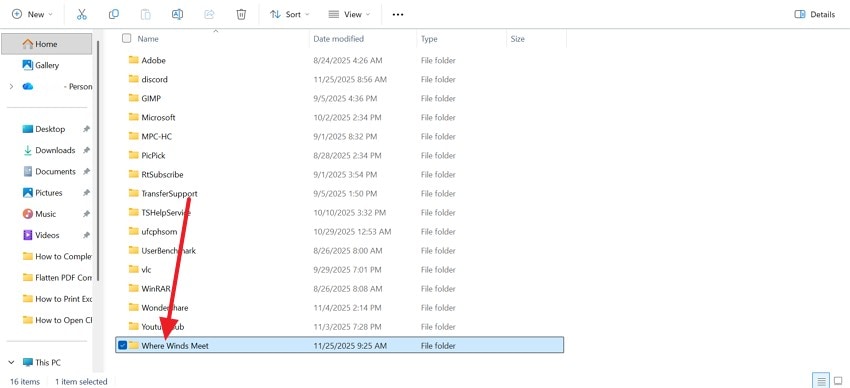The width and height of the screenshot is (850, 388).
Task: Click the 10/29/2025 12:53 AM date cell
Action: pyautogui.click(x=352, y=231)
